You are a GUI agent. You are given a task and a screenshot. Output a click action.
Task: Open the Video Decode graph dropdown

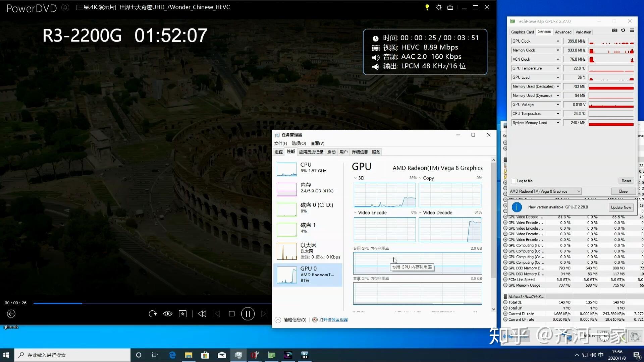pyautogui.click(x=420, y=213)
